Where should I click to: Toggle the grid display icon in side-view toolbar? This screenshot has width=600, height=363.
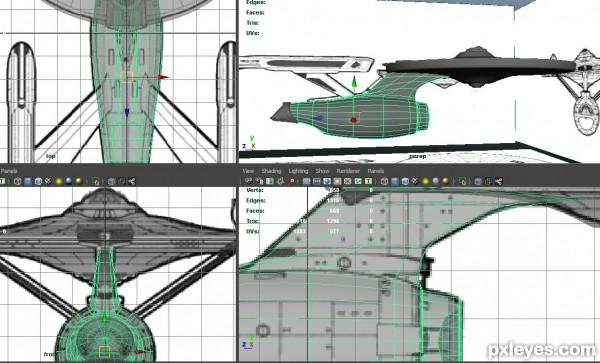click(x=307, y=181)
